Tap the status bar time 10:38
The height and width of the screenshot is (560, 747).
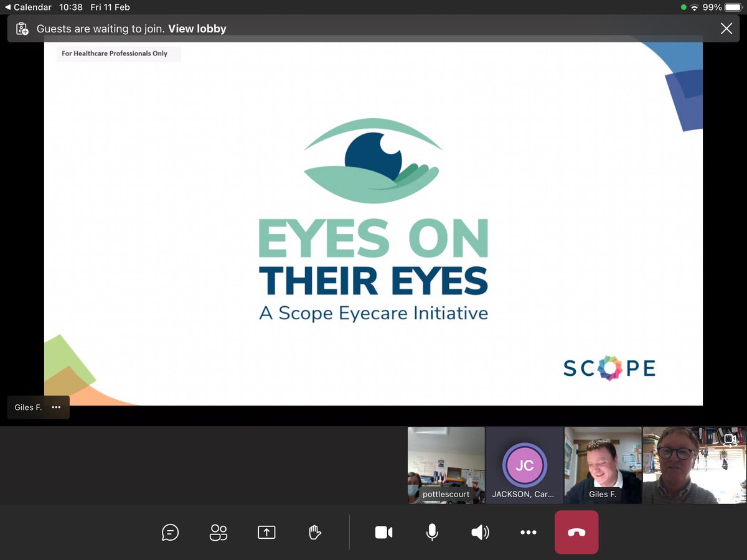coord(70,7)
